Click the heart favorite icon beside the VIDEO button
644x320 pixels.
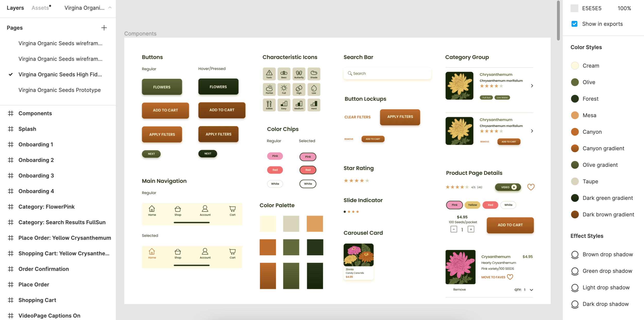531,187
